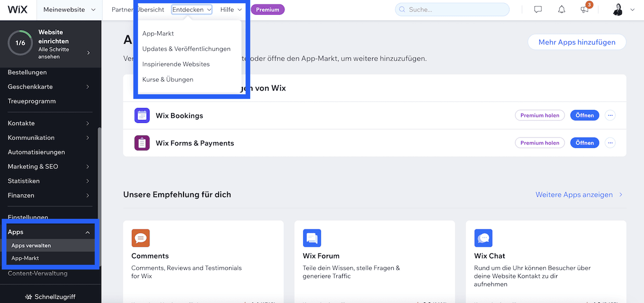Image resolution: width=644 pixels, height=303 pixels.
Task: Focus the Suche search field
Action: click(x=452, y=10)
